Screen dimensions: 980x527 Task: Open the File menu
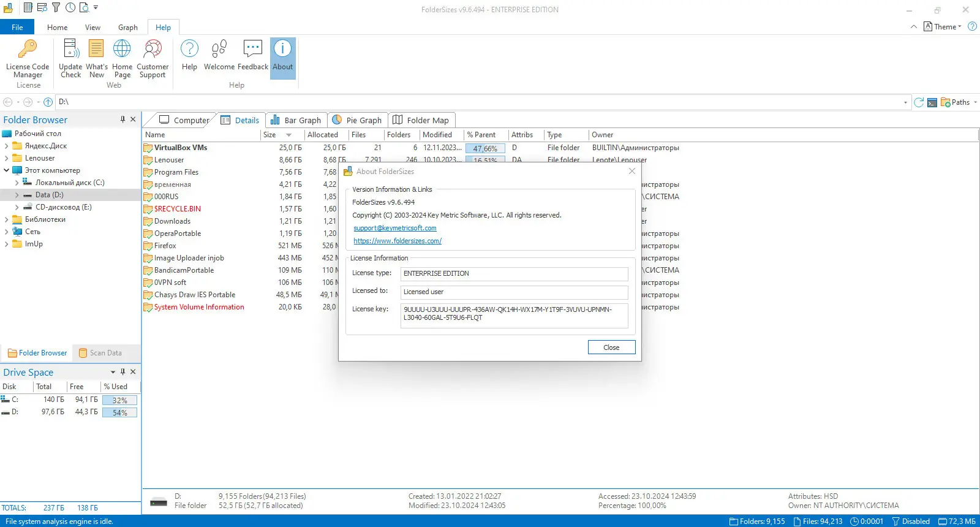point(17,27)
